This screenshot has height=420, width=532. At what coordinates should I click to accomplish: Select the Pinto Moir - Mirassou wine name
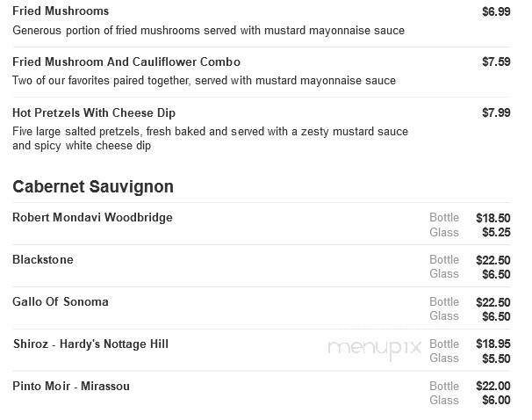point(71,386)
